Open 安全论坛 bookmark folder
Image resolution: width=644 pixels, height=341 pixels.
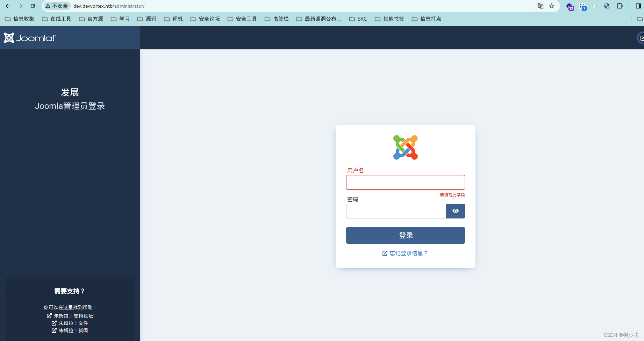(205, 19)
